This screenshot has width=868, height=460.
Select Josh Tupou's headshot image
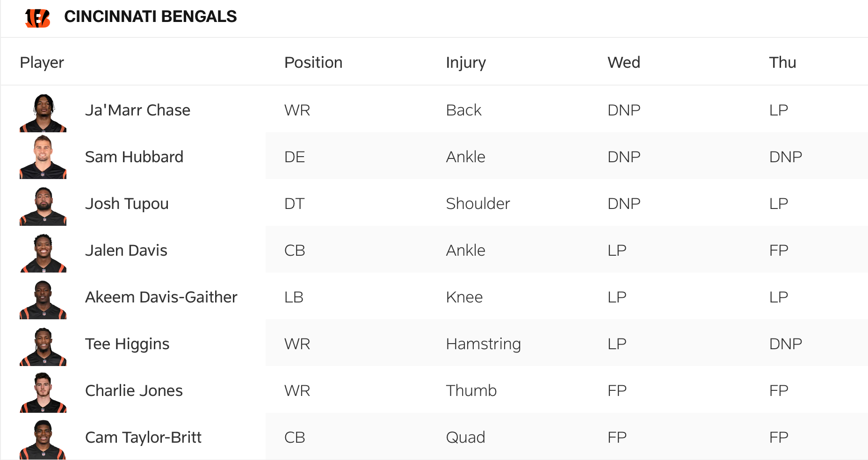pos(43,206)
